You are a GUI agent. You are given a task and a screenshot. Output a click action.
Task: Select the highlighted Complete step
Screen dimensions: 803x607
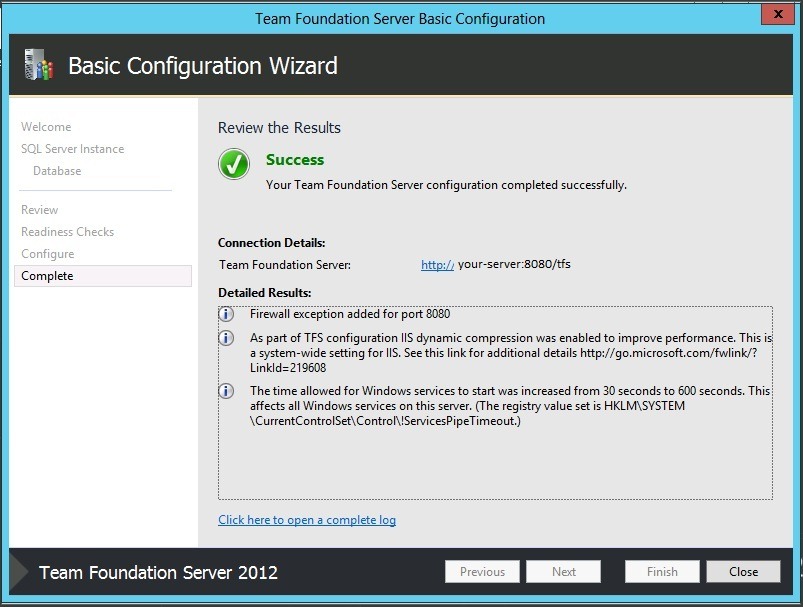pyautogui.click(x=47, y=276)
